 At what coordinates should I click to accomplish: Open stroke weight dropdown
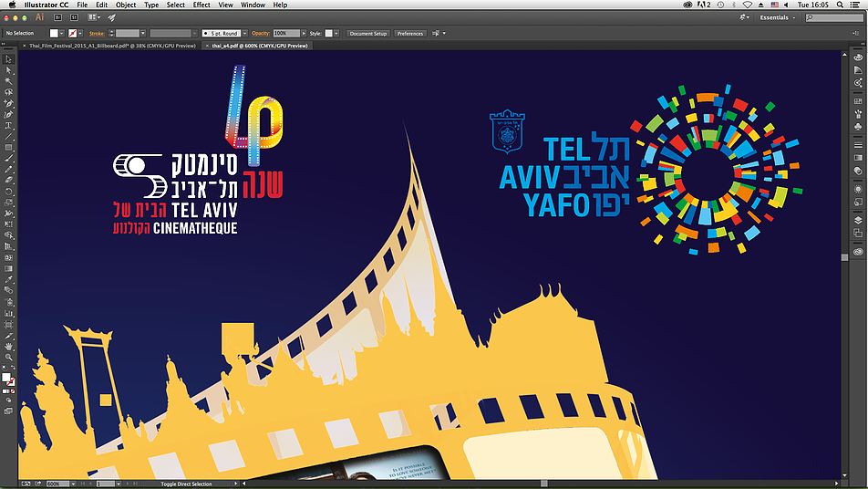(143, 34)
